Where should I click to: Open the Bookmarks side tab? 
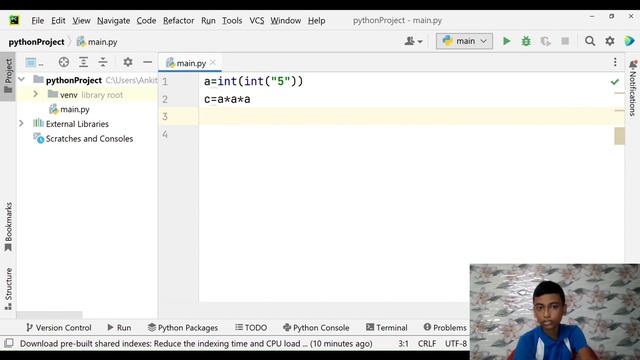click(8, 227)
